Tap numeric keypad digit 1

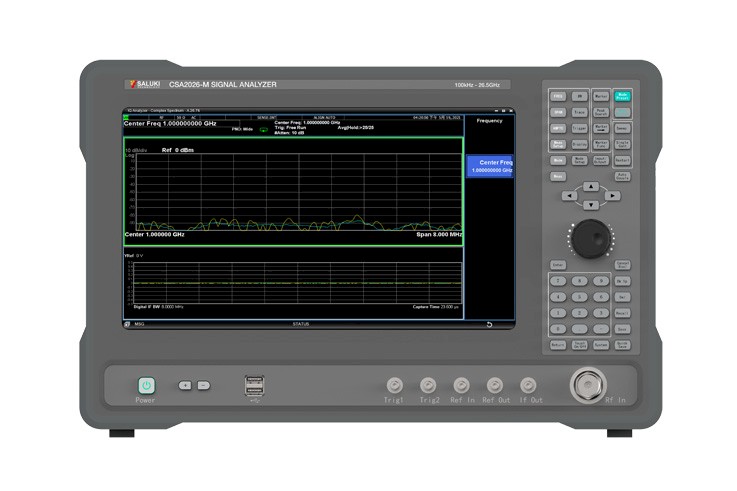point(558,313)
